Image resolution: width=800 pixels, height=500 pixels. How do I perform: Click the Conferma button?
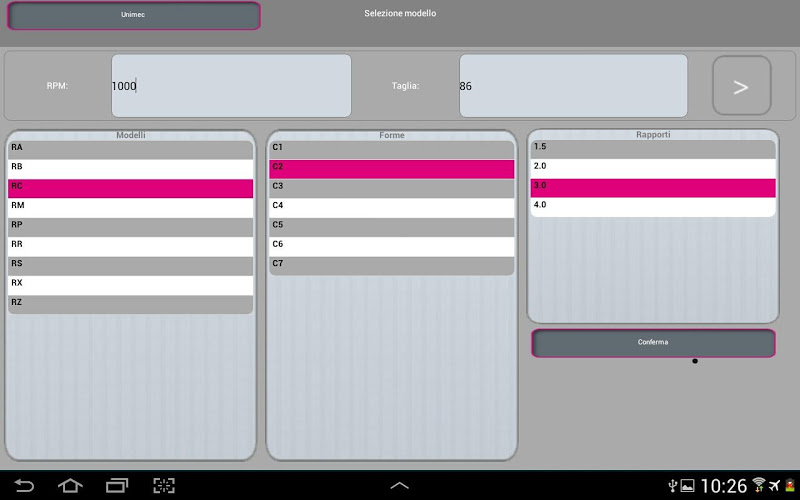[x=653, y=342]
